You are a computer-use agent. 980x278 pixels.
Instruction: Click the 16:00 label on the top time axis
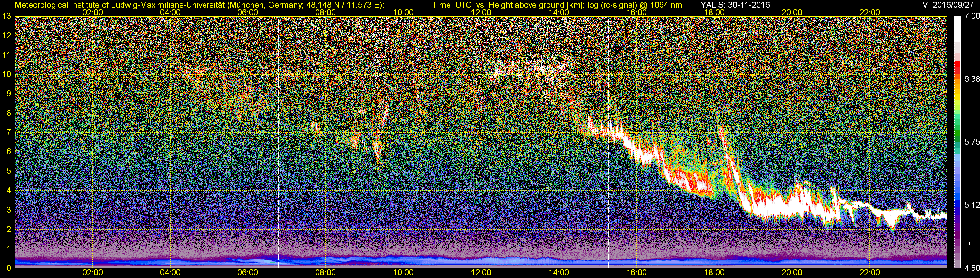tap(636, 12)
